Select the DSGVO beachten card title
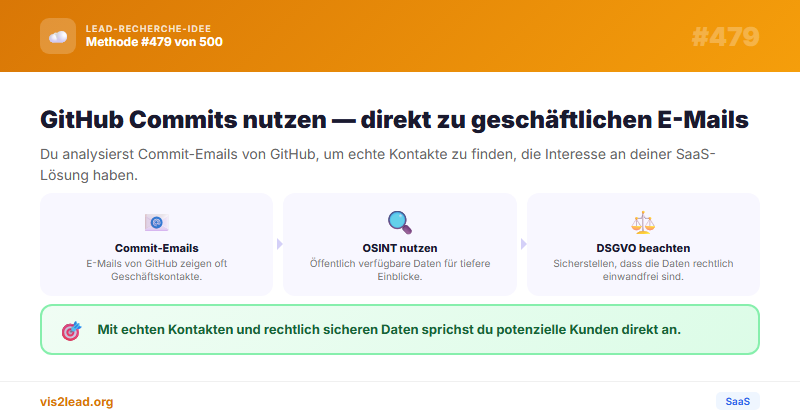The height and width of the screenshot is (420, 800). point(643,248)
